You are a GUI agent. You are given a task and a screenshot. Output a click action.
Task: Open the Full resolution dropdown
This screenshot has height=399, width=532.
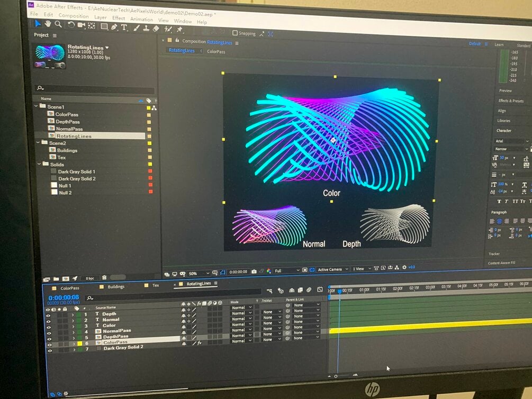click(x=287, y=270)
